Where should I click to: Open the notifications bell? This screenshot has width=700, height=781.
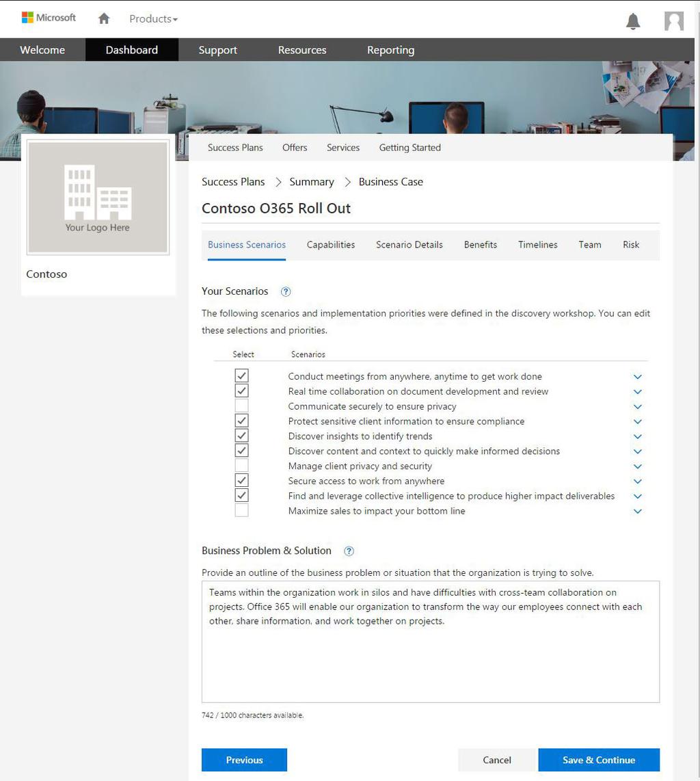pos(633,21)
